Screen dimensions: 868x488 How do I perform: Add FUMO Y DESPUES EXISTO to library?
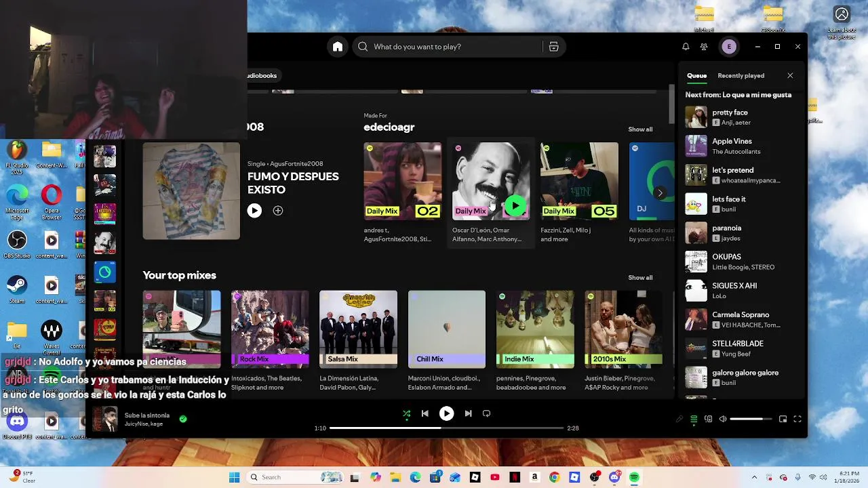pos(277,211)
